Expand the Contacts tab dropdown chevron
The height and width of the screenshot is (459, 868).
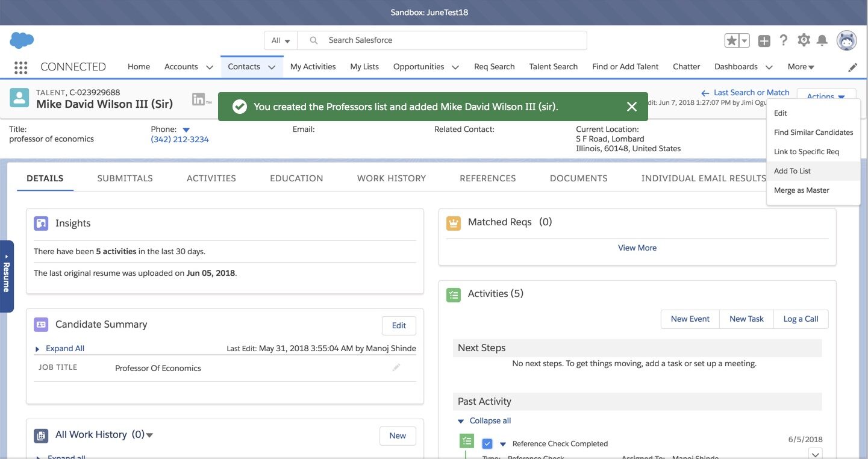point(272,67)
